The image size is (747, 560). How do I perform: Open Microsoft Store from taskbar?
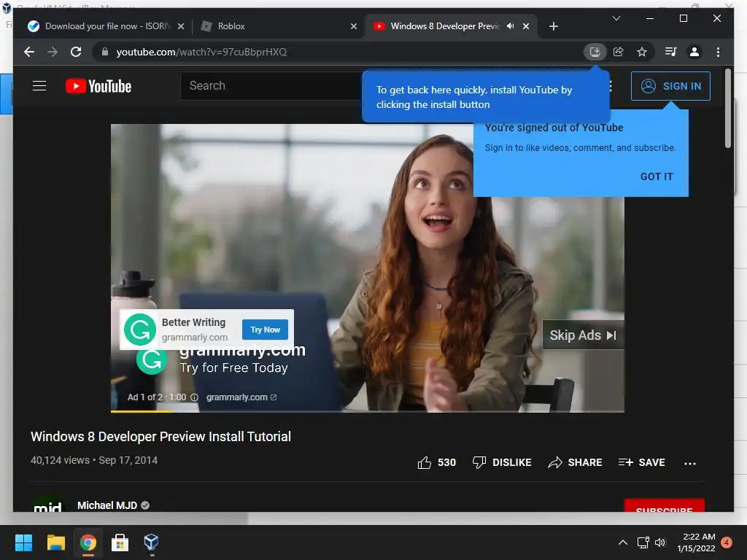[120, 542]
